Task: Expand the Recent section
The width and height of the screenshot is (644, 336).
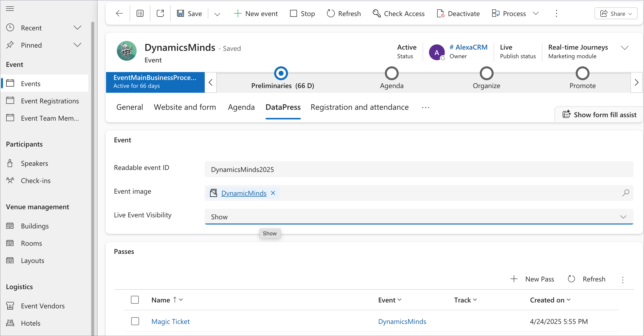Action: click(77, 28)
